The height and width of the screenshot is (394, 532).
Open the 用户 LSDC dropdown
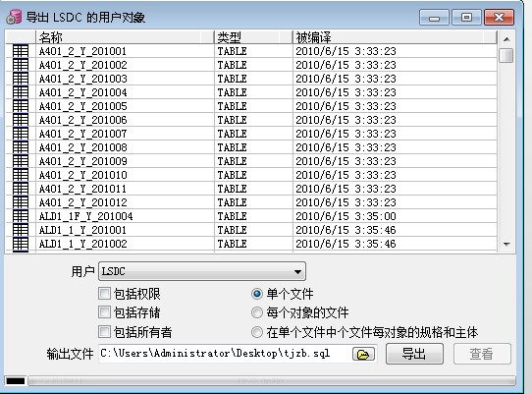202,271
